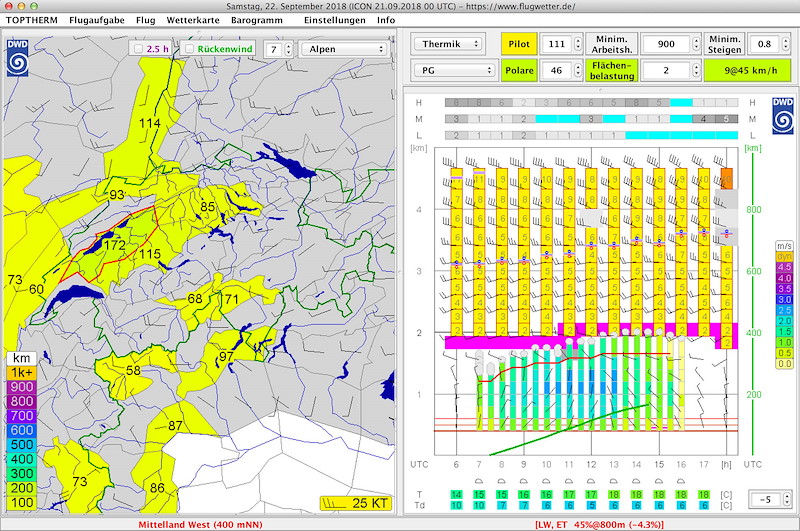Select the 500 km legend swatch
Image resolution: width=800 pixels, height=531 pixels.
pyautogui.click(x=21, y=444)
